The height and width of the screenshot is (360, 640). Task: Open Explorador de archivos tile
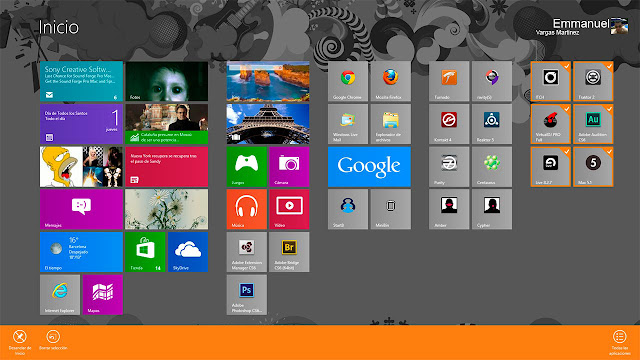click(391, 124)
